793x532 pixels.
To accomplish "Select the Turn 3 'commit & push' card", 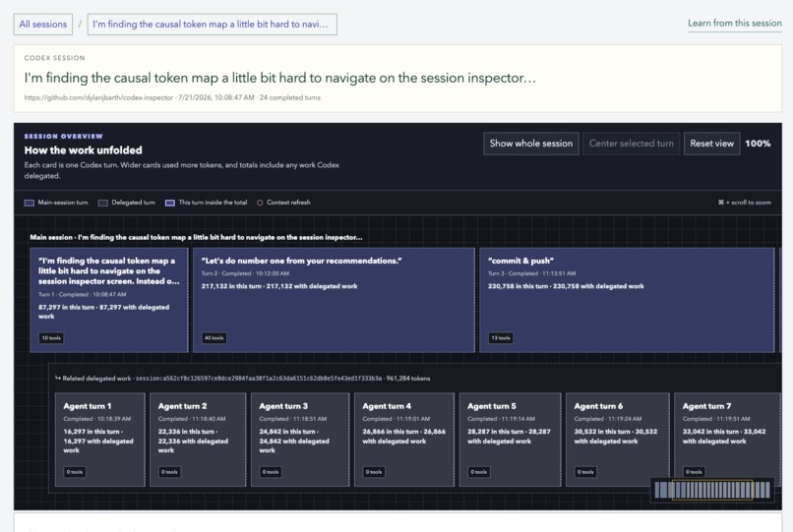I will 627,300.
